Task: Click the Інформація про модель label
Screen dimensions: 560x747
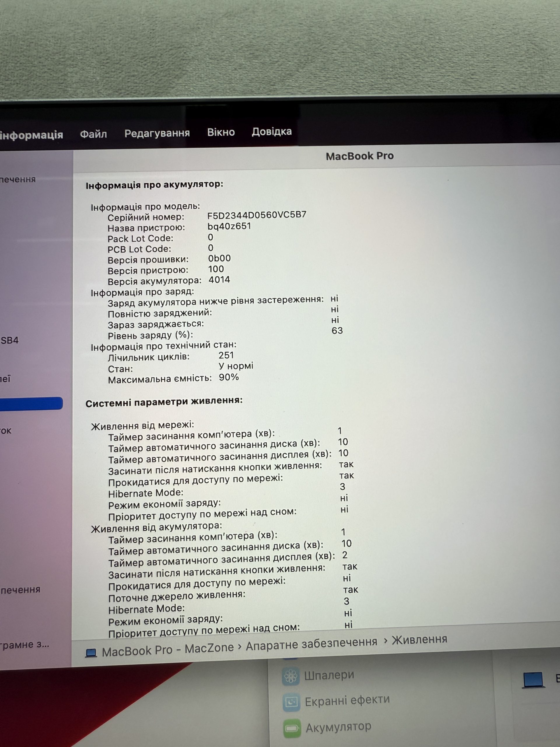Action: 146,207
